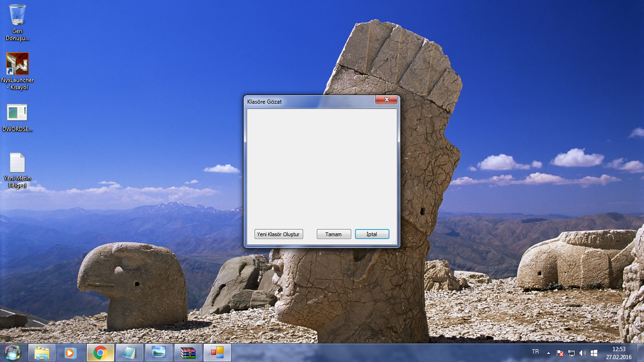The height and width of the screenshot is (362, 644).
Task: Click the dialog resize grip corner
Action: click(x=394, y=242)
